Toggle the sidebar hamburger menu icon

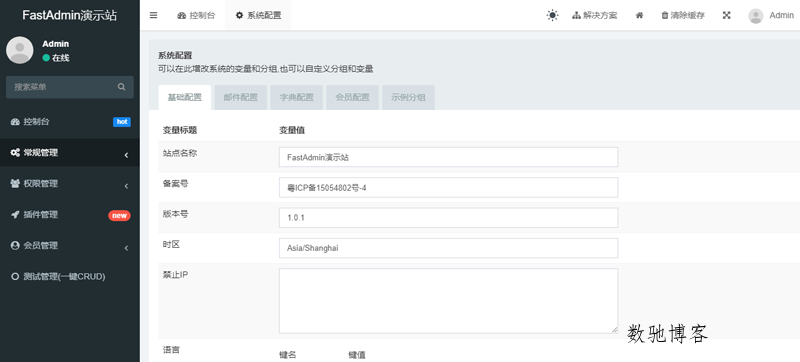(x=153, y=15)
